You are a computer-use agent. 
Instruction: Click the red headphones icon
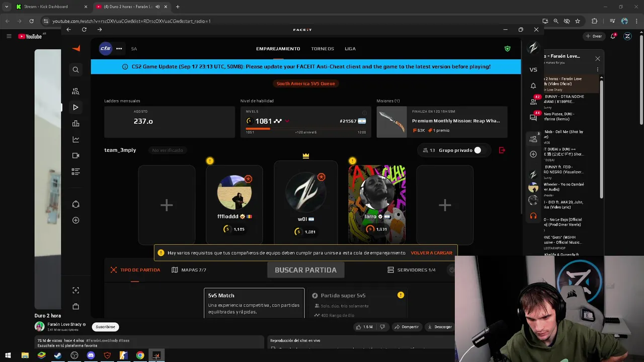point(533,216)
